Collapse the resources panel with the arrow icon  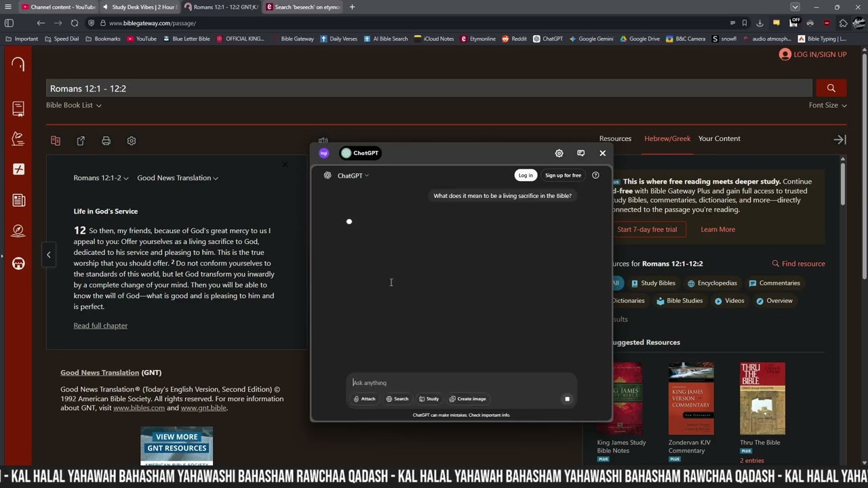click(840, 140)
